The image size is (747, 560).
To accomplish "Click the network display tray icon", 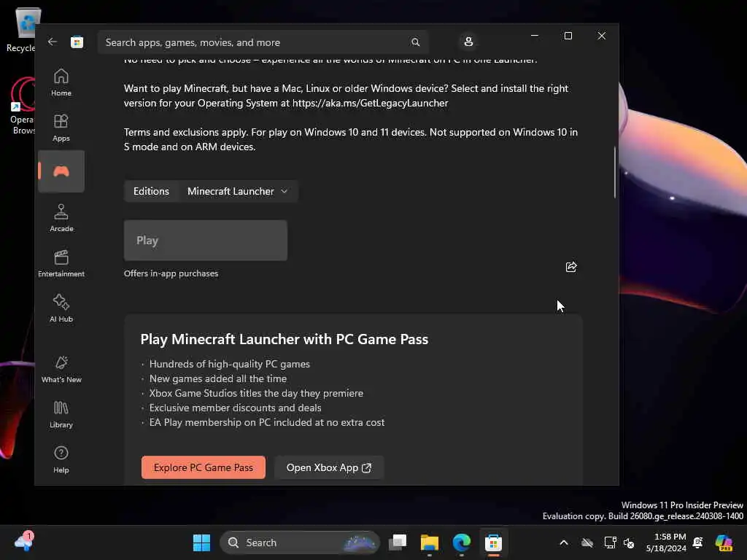I will point(610,542).
